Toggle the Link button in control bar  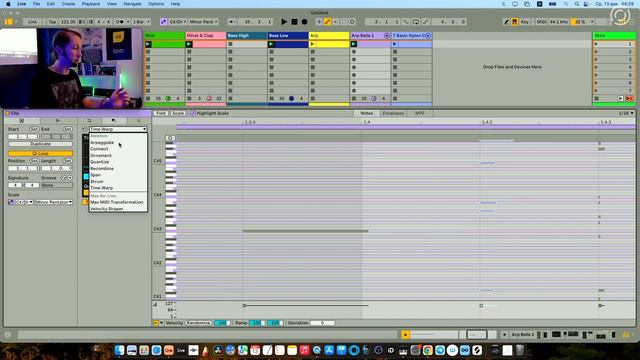point(32,22)
